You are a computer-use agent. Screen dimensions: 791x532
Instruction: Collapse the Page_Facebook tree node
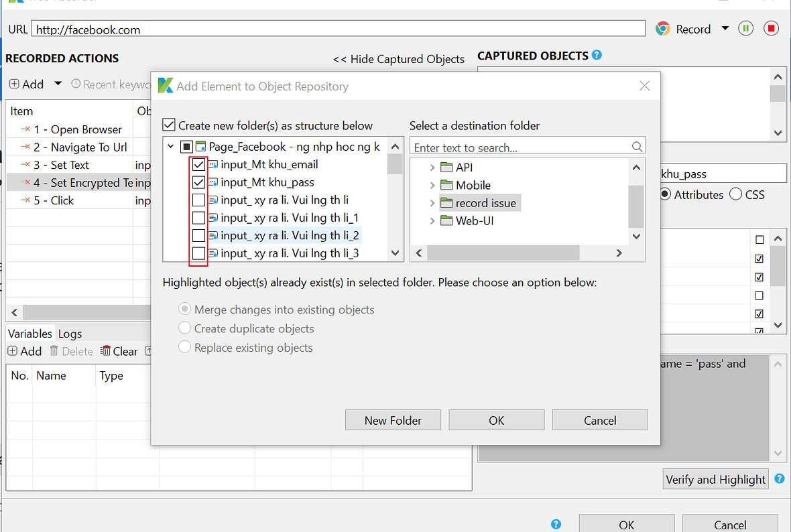[x=170, y=146]
